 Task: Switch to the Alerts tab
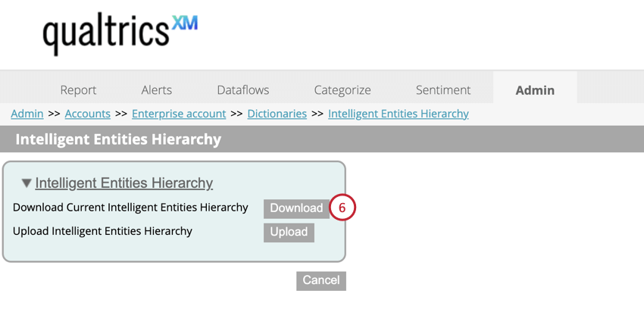tap(157, 89)
